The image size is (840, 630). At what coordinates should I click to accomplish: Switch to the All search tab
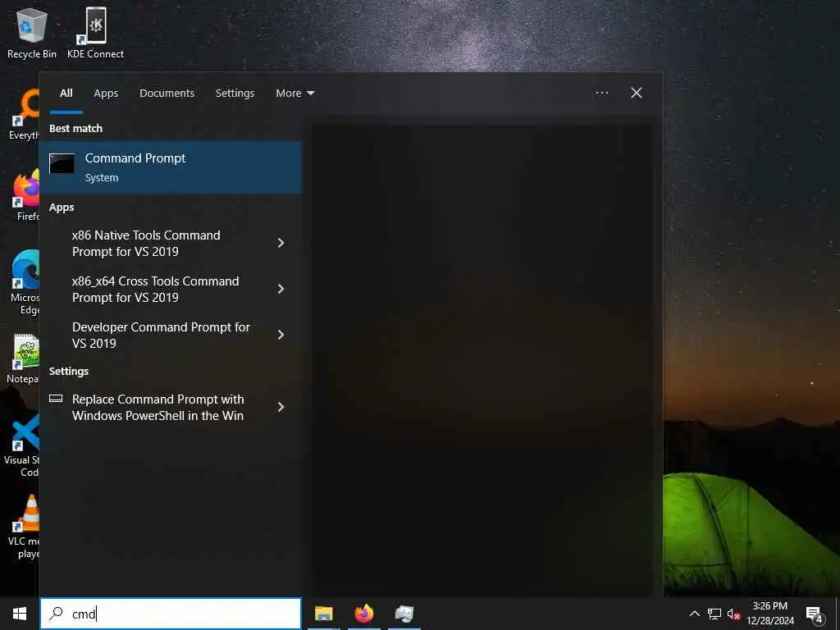tap(66, 94)
